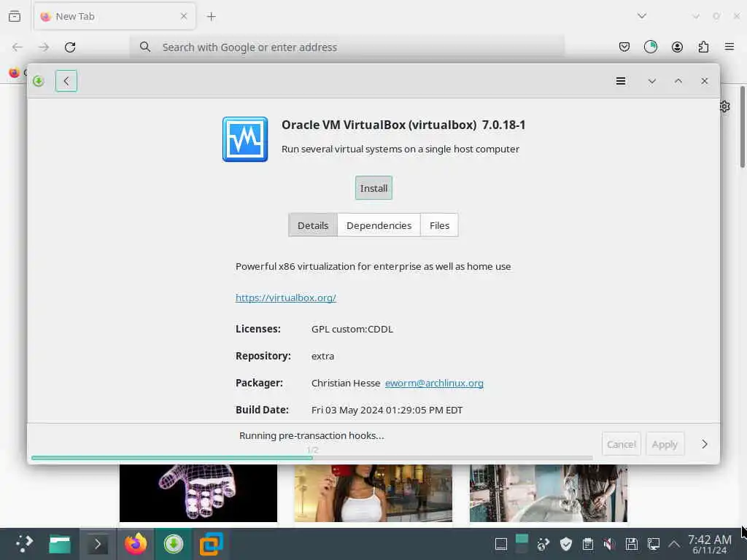Click the new tab page settings gear
Screen dimensions: 747x560
[x=725, y=106]
